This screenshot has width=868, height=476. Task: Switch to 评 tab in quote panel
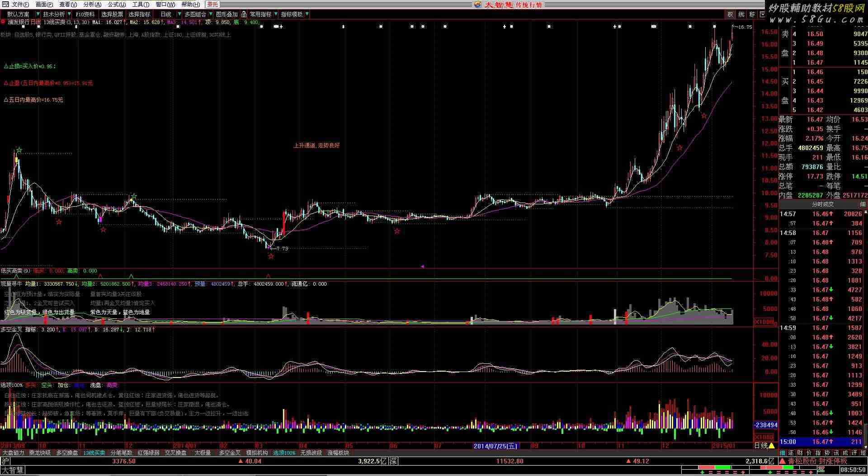pyautogui.click(x=854, y=452)
